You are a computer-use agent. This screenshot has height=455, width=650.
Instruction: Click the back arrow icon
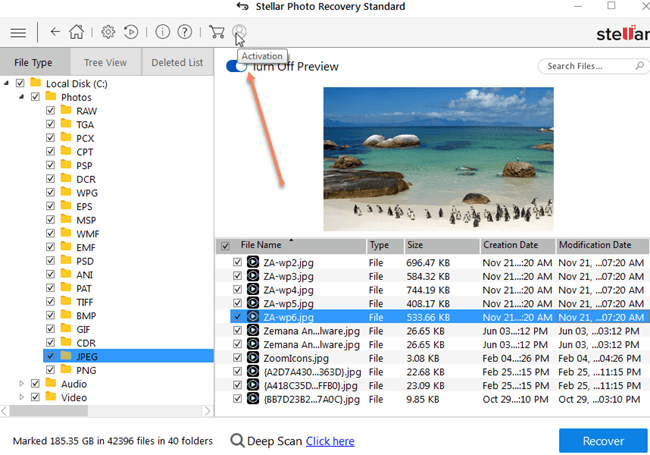point(54,32)
